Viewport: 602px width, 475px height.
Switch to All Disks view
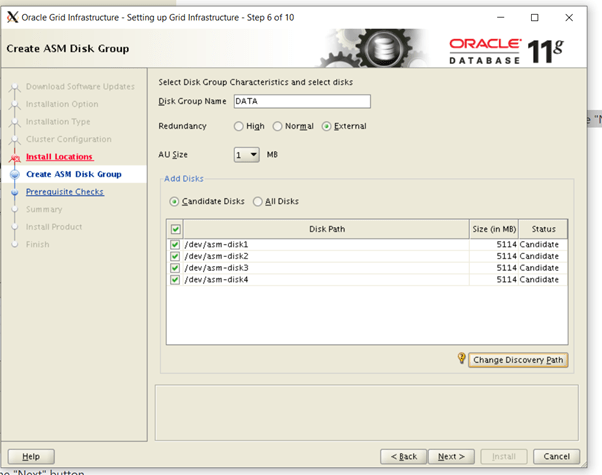coord(257,201)
